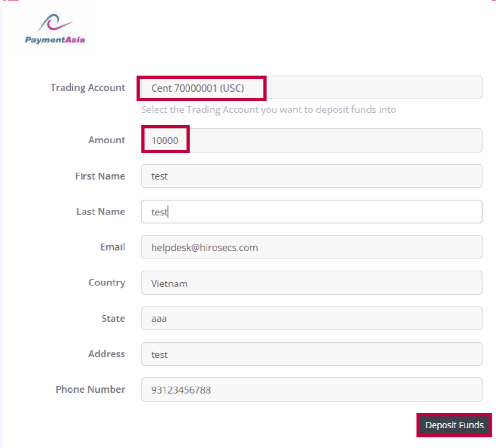Click the First Name label
Screen dimensions: 496x448
(100, 176)
